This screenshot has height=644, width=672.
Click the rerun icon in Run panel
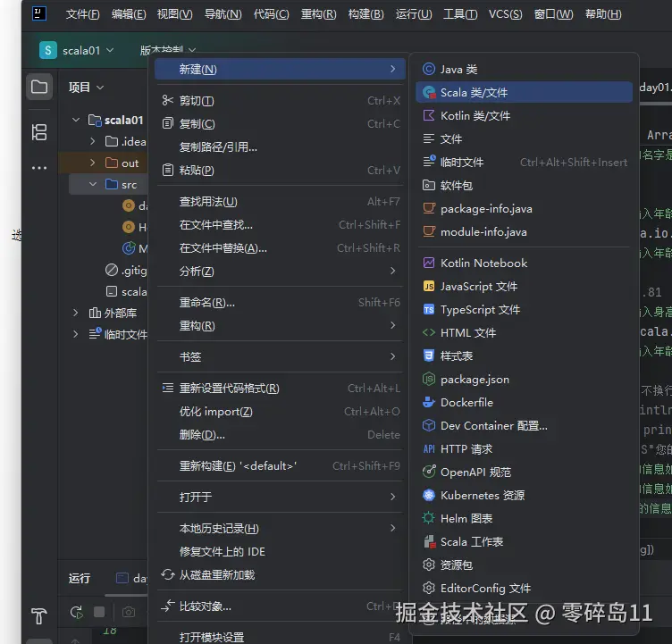click(77, 613)
